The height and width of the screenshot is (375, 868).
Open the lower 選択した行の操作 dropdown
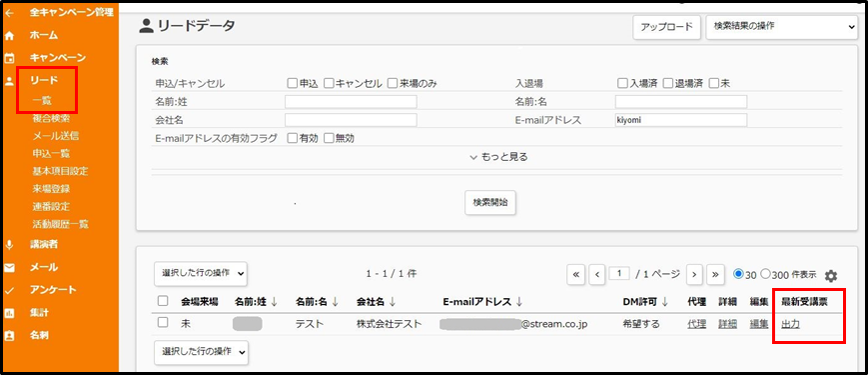(x=201, y=352)
